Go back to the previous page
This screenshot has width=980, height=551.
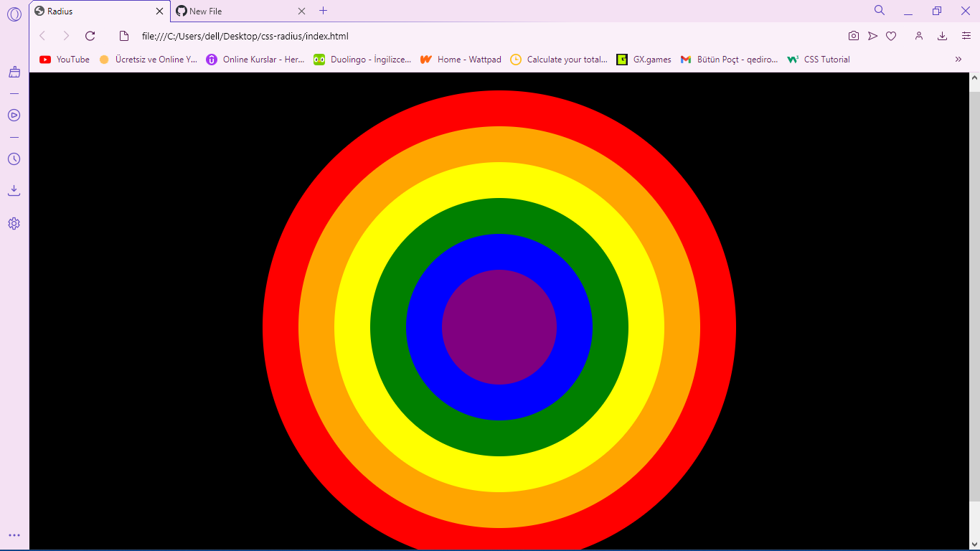point(42,36)
